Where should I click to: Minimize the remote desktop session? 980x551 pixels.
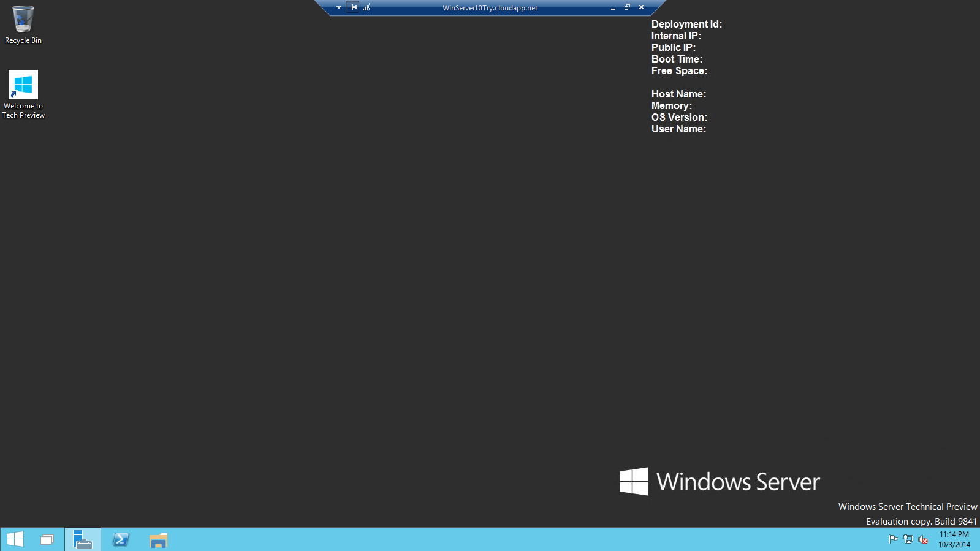[x=613, y=8]
